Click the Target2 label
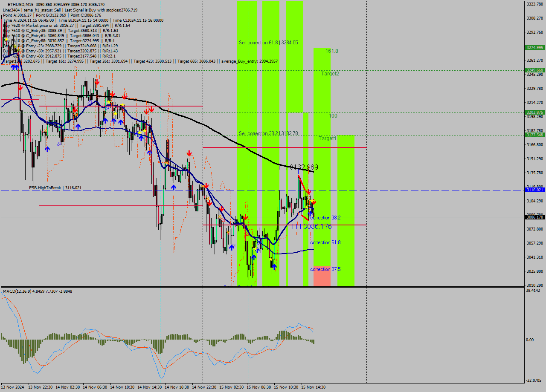 tap(330, 73)
